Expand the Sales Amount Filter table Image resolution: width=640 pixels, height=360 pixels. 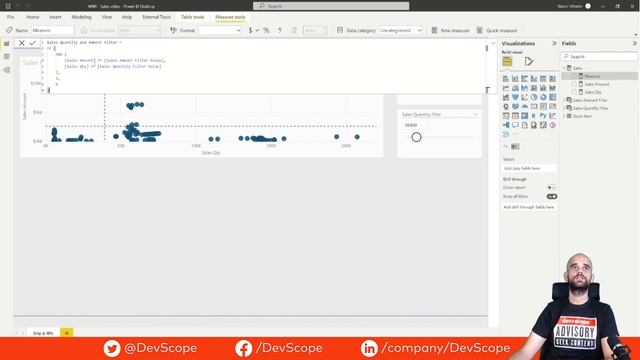(x=564, y=100)
